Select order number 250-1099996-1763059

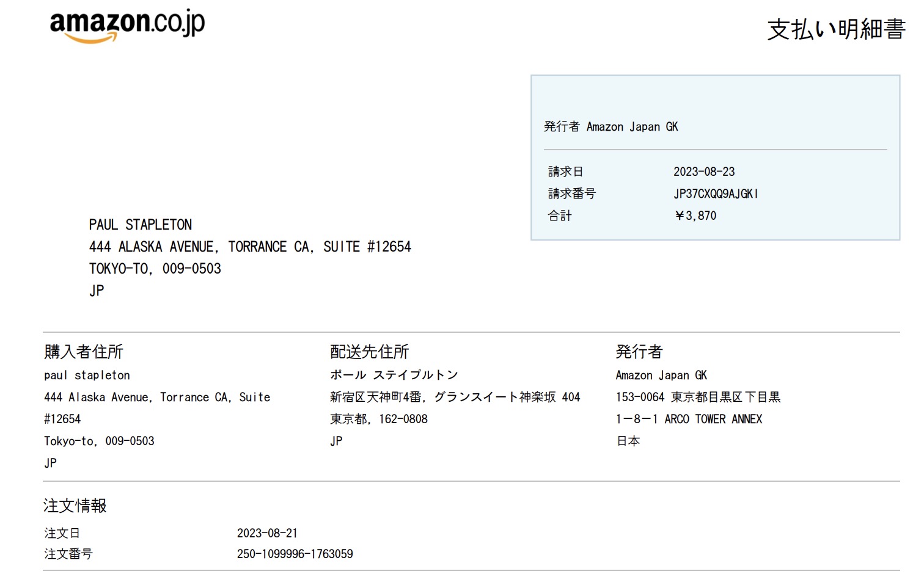click(295, 554)
